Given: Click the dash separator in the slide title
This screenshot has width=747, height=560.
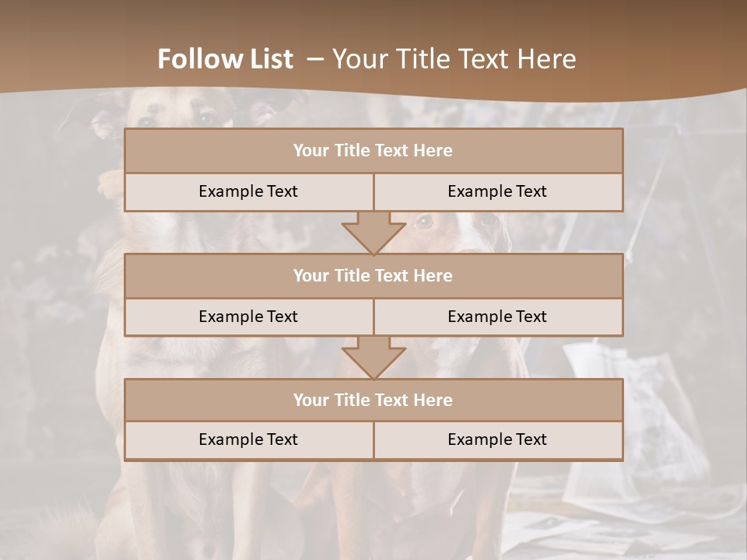Looking at the screenshot, I should (315, 60).
